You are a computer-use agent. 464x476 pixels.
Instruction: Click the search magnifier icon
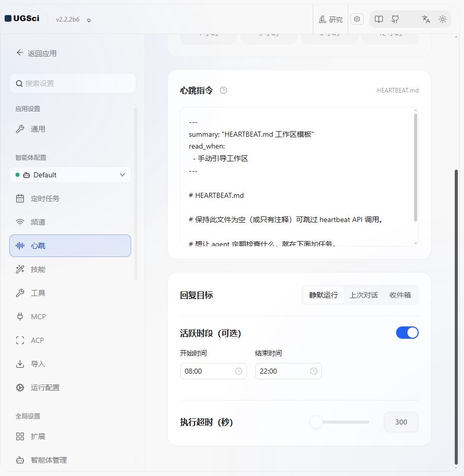point(19,83)
